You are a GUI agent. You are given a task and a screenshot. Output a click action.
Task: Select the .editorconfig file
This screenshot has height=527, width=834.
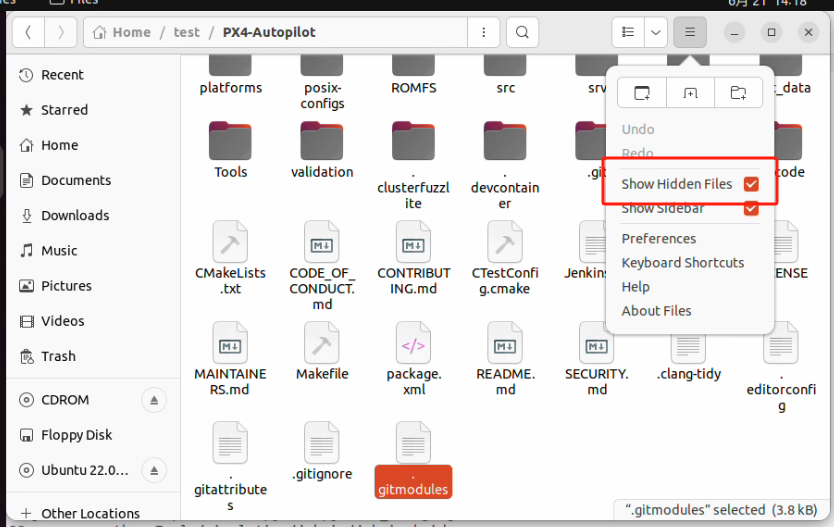[781, 367]
